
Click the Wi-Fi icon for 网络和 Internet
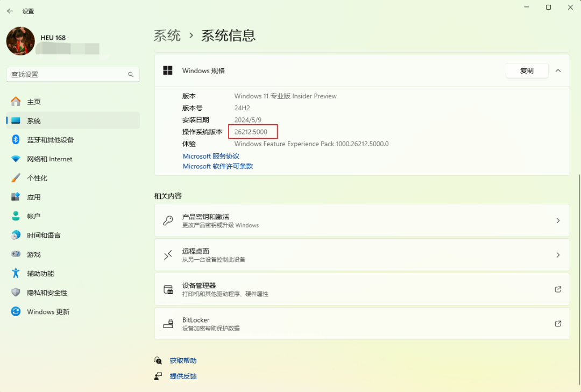pyautogui.click(x=16, y=159)
